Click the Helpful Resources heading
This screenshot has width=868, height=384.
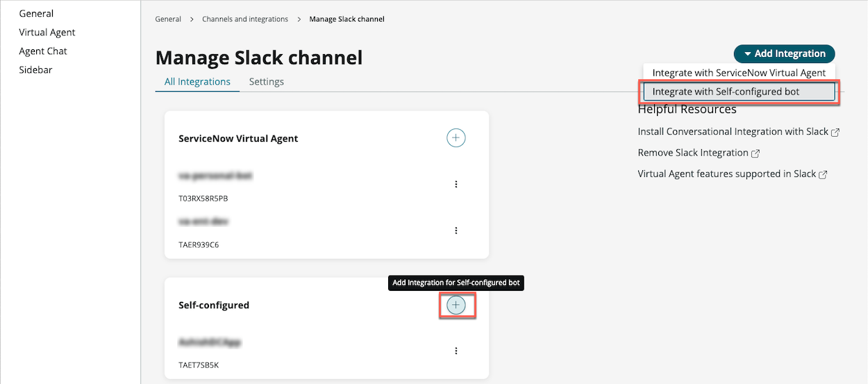click(687, 109)
